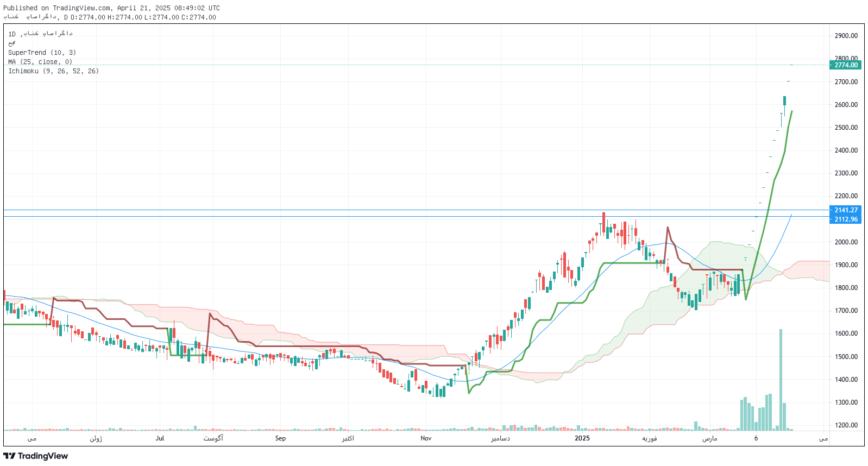Image resolution: width=868 pixels, height=466 pixels.
Task: Click the Sep label on time axis
Action: coord(280,438)
